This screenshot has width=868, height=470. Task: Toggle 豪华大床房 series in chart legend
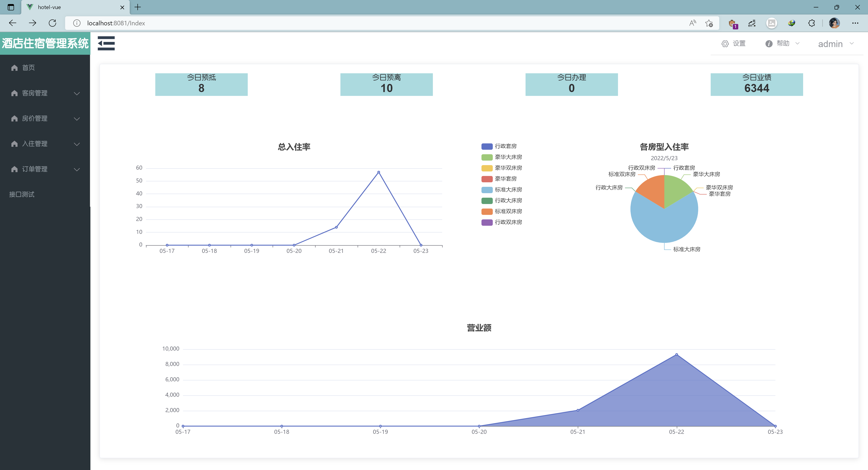[x=502, y=157]
